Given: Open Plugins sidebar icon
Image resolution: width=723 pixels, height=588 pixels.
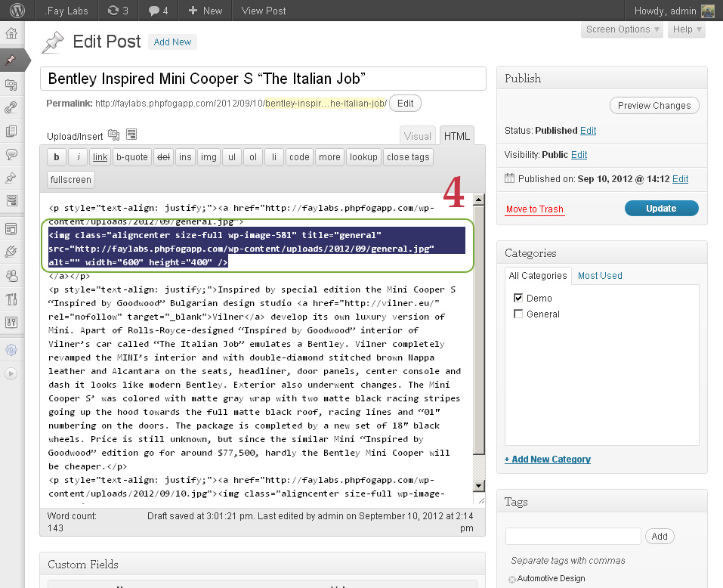Looking at the screenshot, I should pos(11,252).
